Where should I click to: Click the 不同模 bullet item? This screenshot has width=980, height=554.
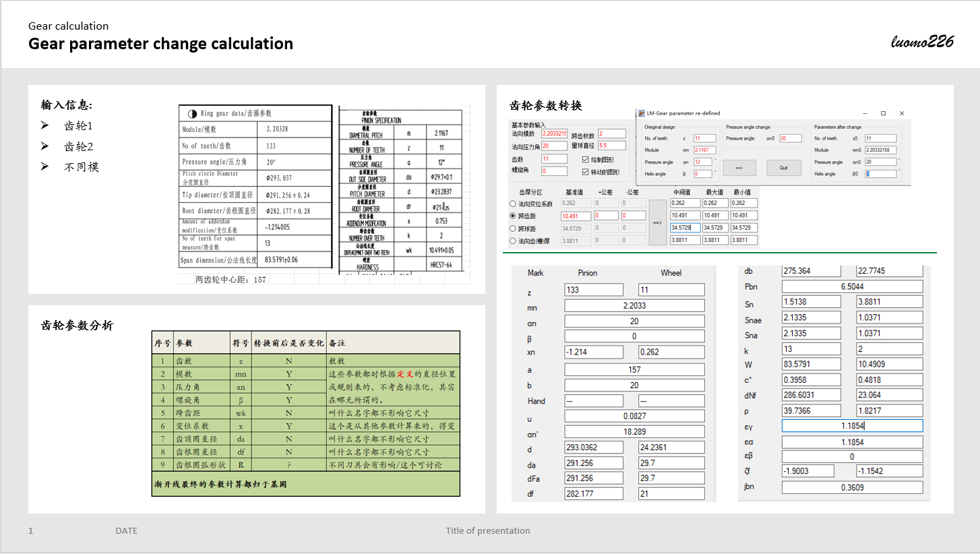(82, 166)
